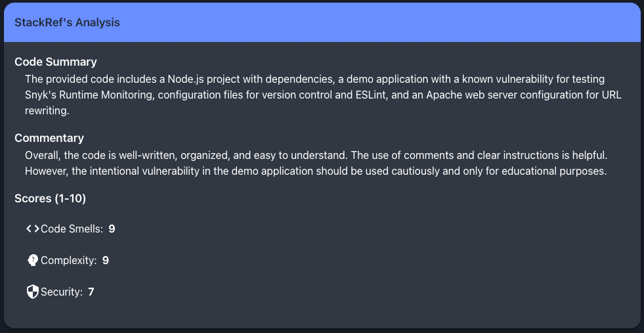The height and width of the screenshot is (333, 644).
Task: Click the "Scores (1-10)" heading
Action: (50, 198)
